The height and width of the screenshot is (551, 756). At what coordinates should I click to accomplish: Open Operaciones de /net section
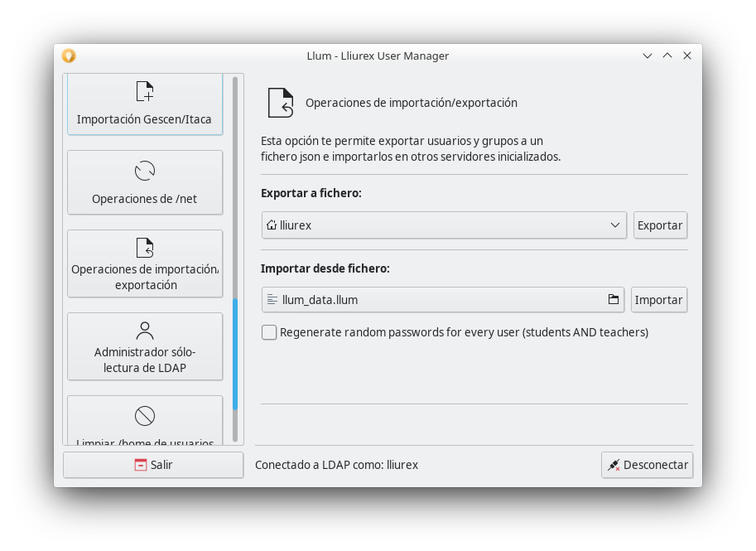[x=145, y=184]
